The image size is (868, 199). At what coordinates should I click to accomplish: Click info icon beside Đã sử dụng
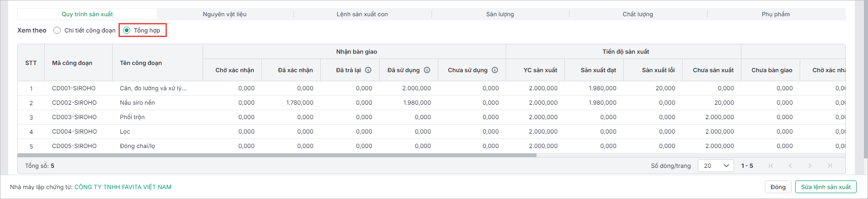[x=427, y=70]
